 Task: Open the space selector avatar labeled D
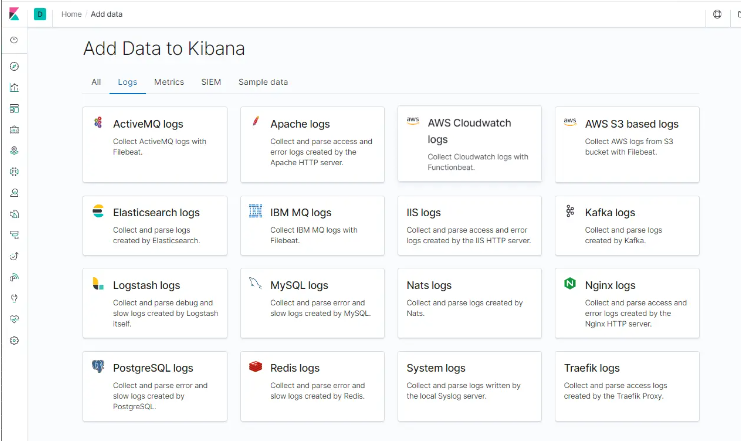click(x=40, y=14)
